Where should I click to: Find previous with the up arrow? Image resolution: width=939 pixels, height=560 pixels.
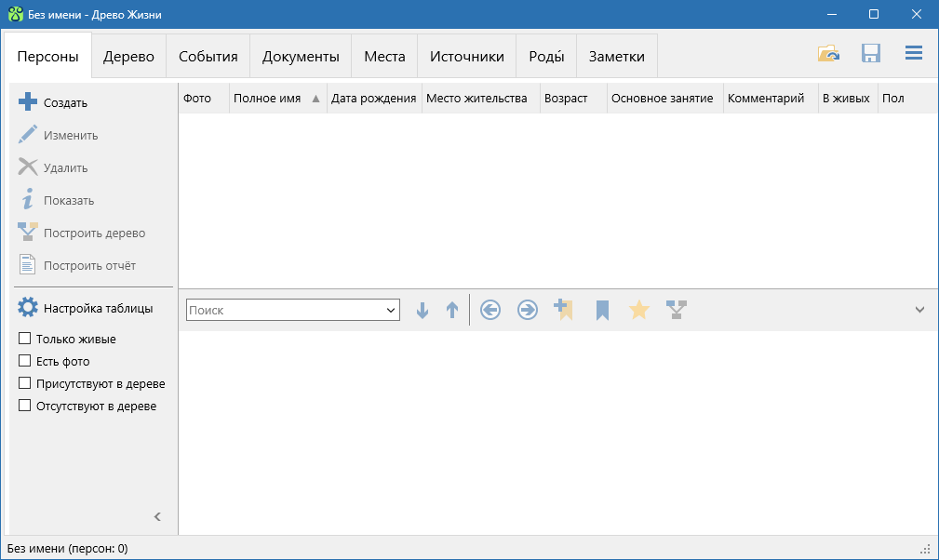click(452, 310)
